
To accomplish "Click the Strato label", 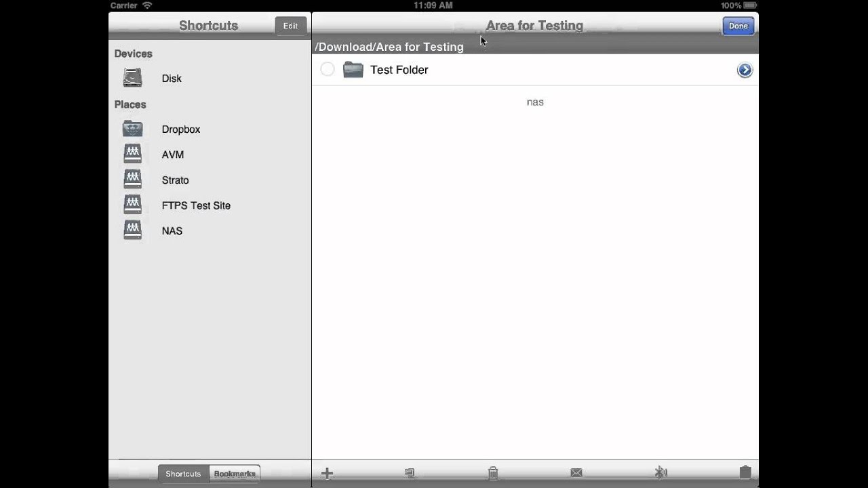I will point(175,180).
